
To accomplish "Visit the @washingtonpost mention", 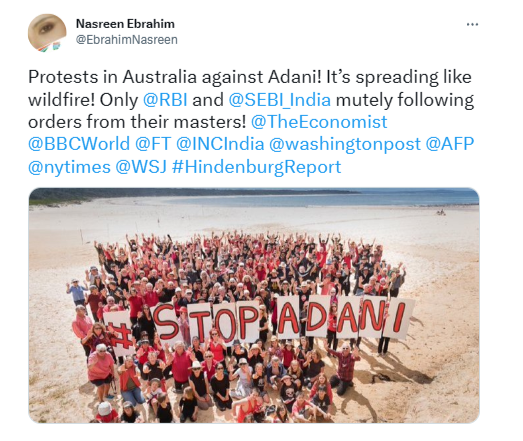I will click(x=345, y=144).
